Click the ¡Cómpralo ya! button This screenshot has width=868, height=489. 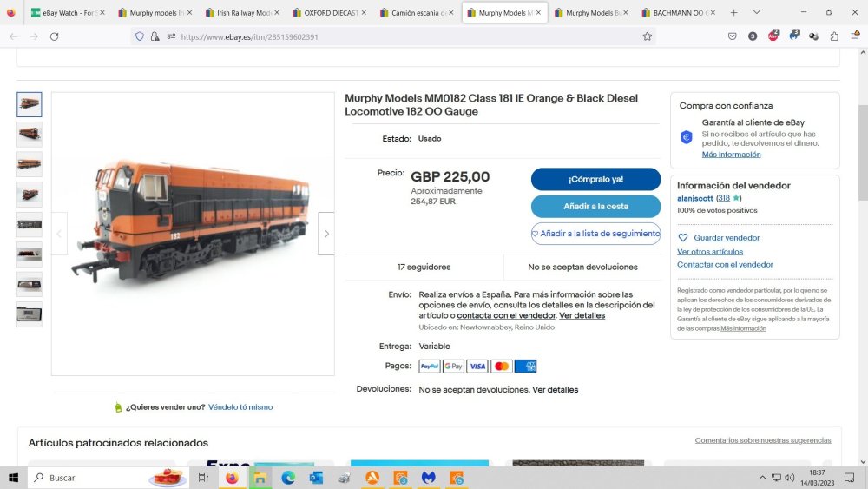pyautogui.click(x=595, y=179)
